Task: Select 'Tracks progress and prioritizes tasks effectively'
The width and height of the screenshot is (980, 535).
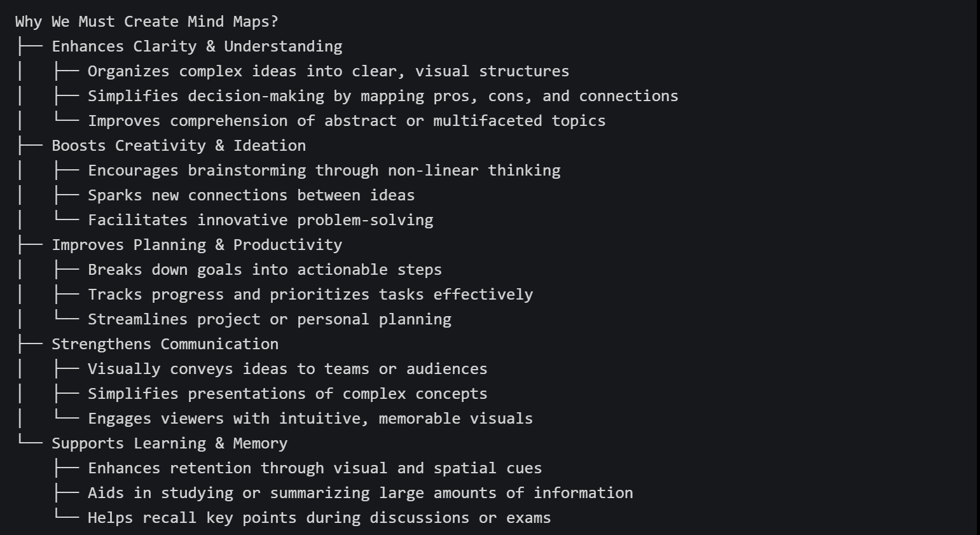Action: 310,295
